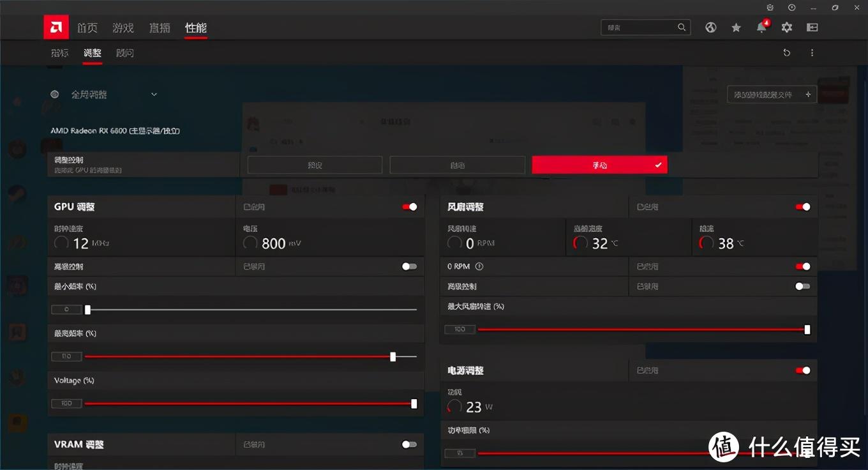868x470 pixels.
Task: Open notifications bell with badge 4
Action: [762, 27]
